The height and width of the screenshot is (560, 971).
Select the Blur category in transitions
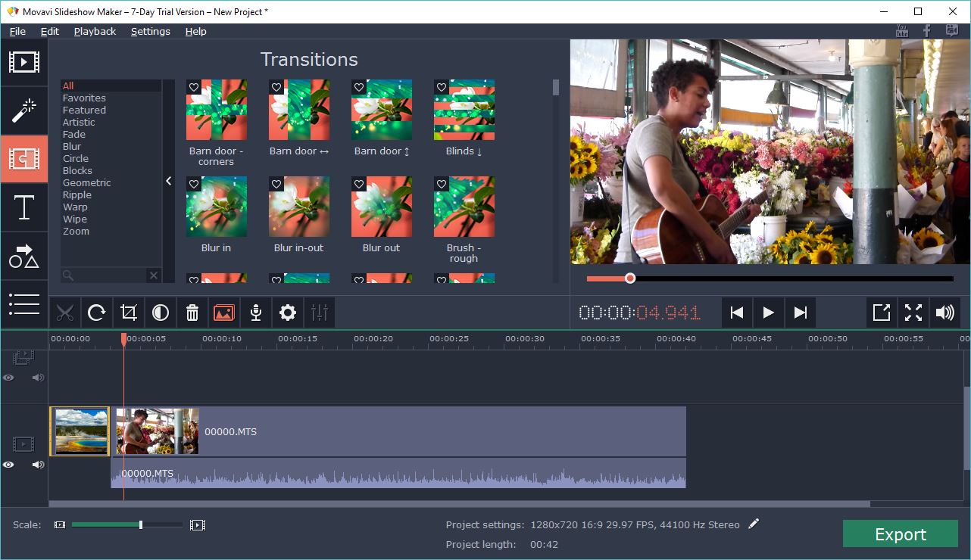(73, 146)
